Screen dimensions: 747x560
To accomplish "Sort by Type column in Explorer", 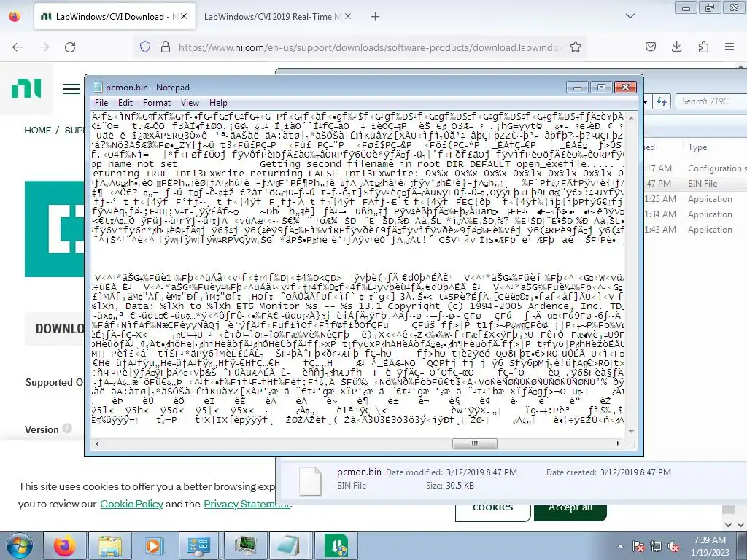I will point(697,147).
